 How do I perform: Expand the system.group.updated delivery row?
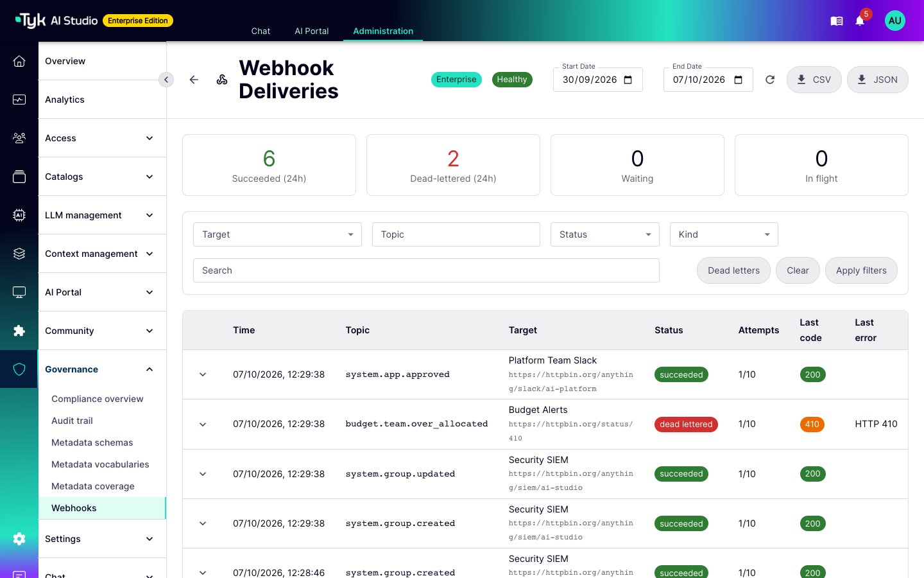tap(203, 474)
